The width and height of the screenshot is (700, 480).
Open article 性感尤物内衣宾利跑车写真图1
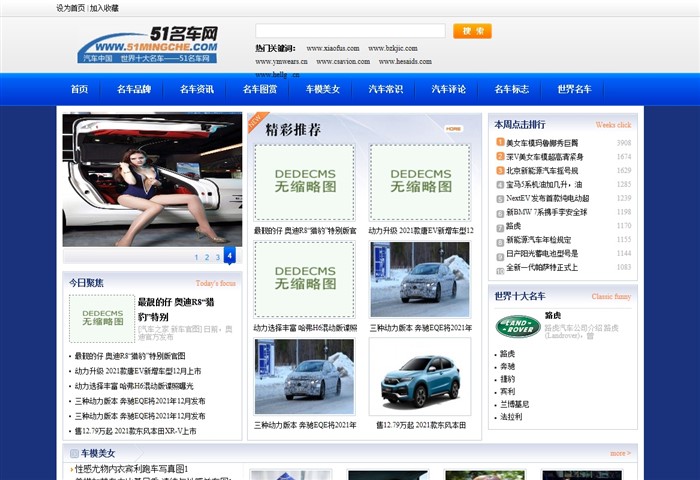131,469
